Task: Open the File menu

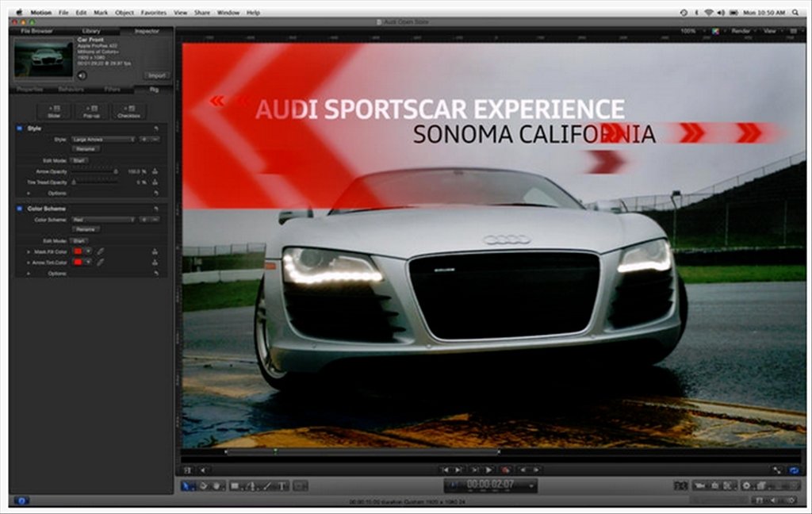Action: tap(63, 13)
